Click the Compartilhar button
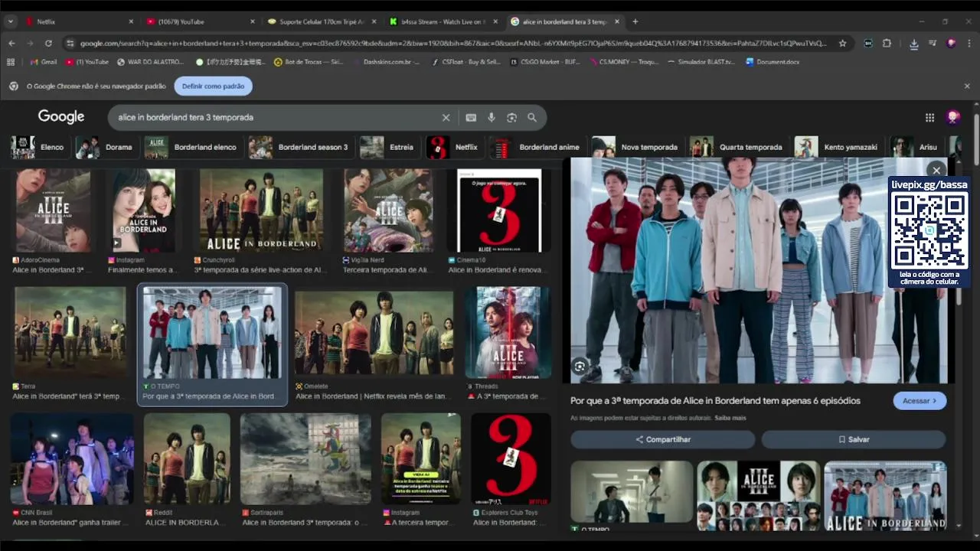The image size is (980, 551). point(663,439)
